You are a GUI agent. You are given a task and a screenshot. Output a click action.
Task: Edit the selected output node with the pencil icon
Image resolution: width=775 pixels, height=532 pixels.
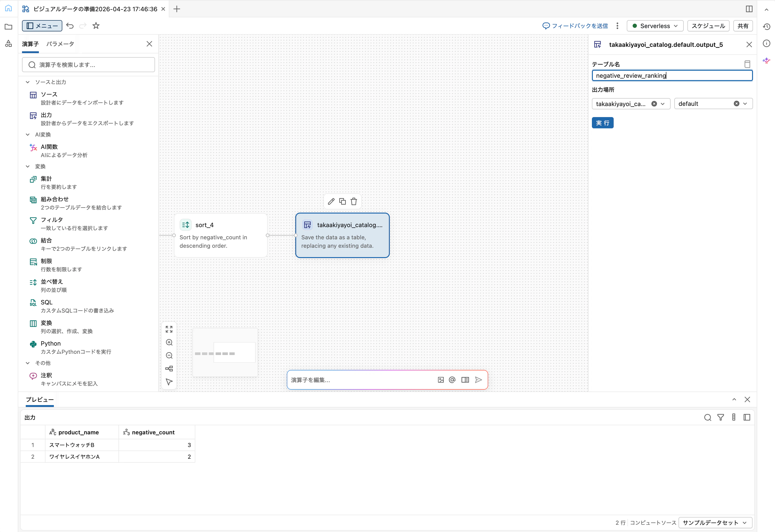point(331,201)
